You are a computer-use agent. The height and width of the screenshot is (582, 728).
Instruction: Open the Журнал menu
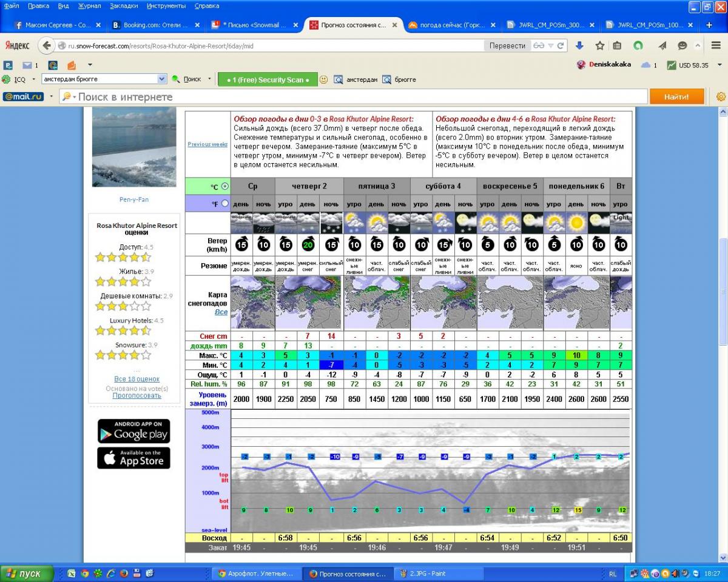tap(90, 6)
